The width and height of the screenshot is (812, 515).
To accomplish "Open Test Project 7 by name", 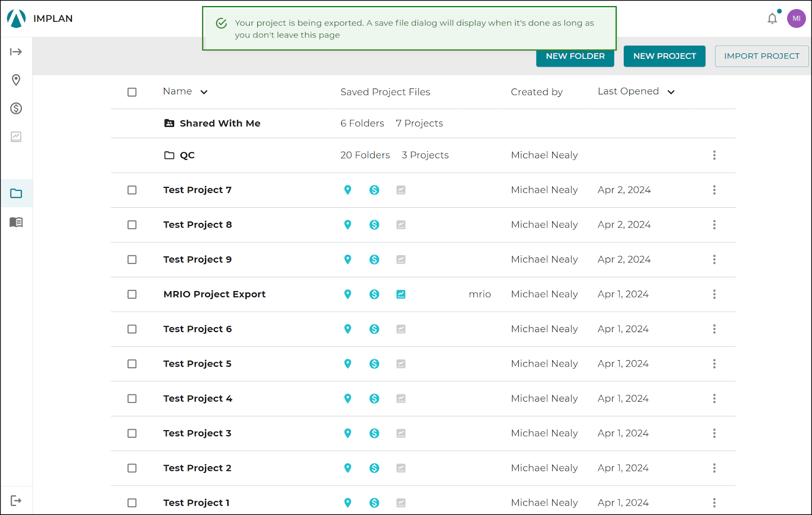I will pos(197,190).
